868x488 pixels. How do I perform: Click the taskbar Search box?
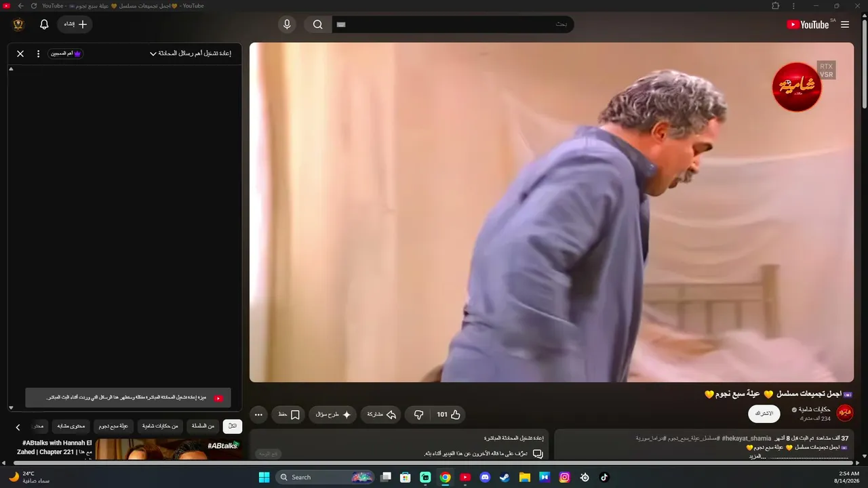coord(325,477)
